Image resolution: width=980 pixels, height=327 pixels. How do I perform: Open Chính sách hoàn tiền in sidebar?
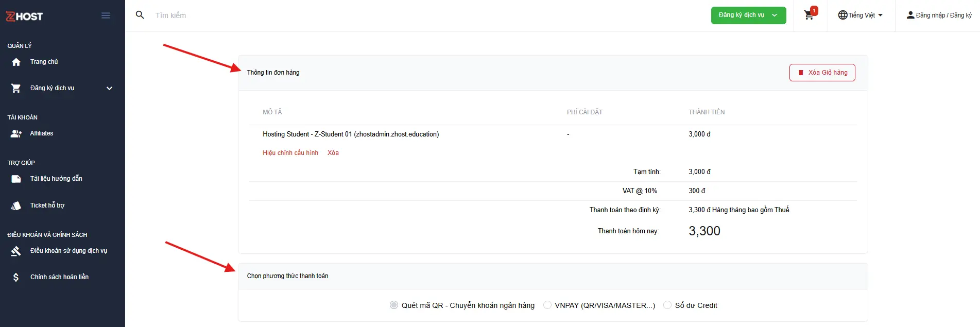click(x=59, y=277)
